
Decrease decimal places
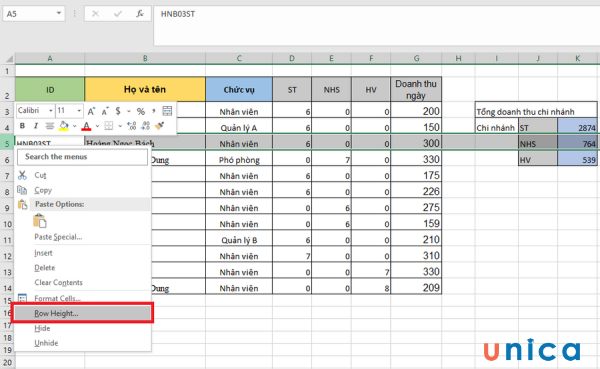pos(145,126)
